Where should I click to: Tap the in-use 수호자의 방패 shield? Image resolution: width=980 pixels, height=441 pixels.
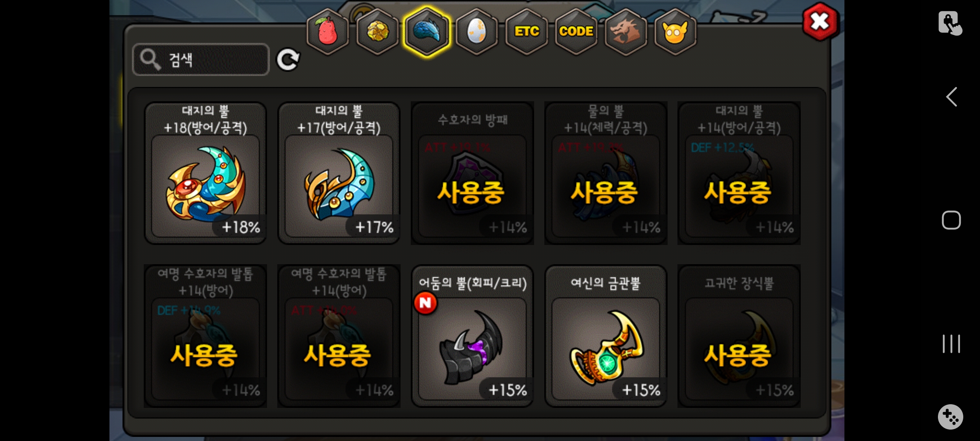[472, 173]
